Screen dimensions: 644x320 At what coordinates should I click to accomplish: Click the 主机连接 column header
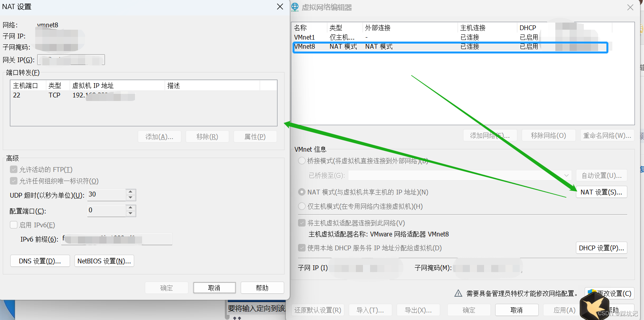click(488, 28)
